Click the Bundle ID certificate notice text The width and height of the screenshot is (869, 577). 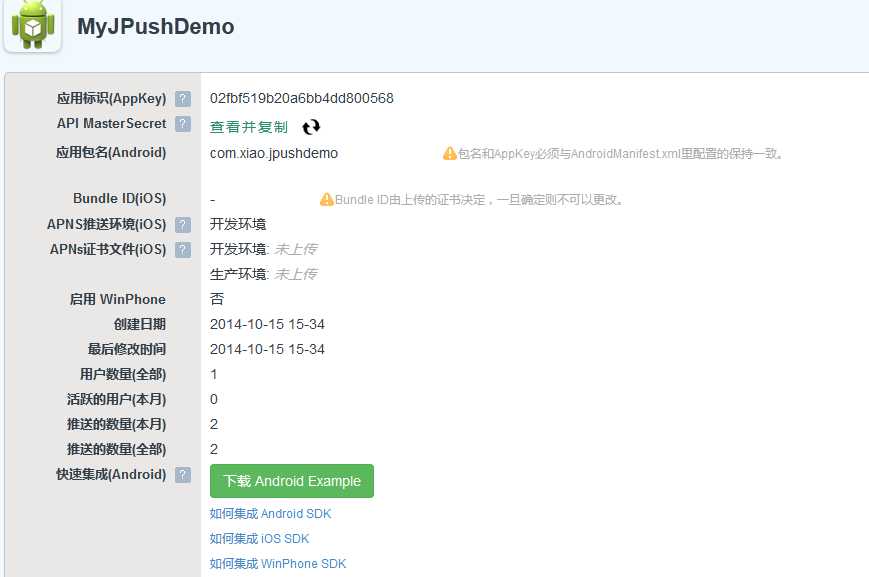pyautogui.click(x=479, y=200)
